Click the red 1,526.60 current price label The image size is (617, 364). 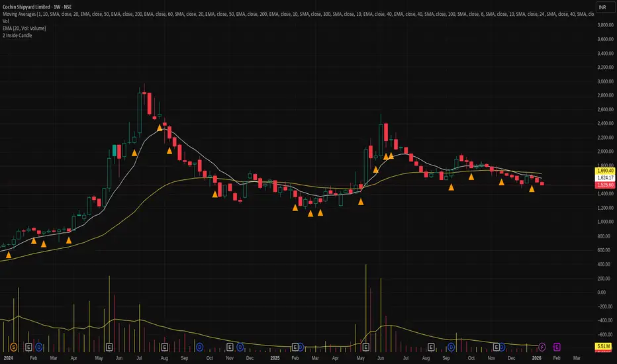(605, 185)
